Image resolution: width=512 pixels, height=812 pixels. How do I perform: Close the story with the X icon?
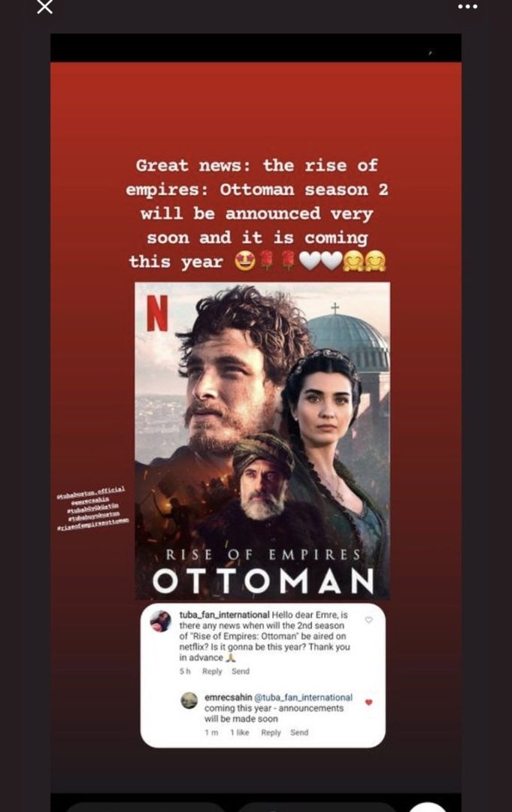coord(45,7)
